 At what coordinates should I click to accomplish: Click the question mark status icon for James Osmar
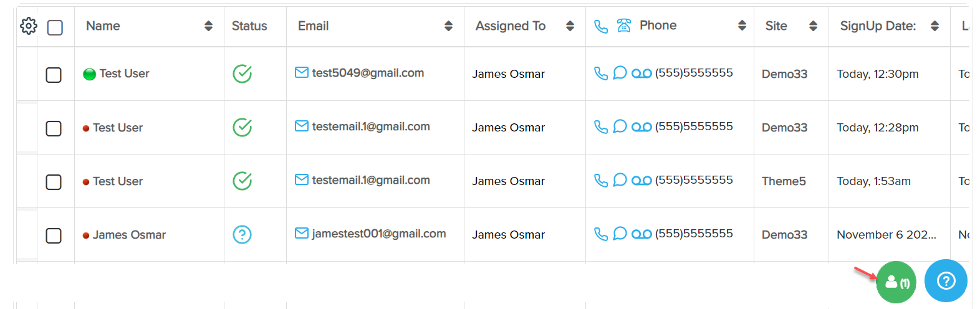coord(242,235)
